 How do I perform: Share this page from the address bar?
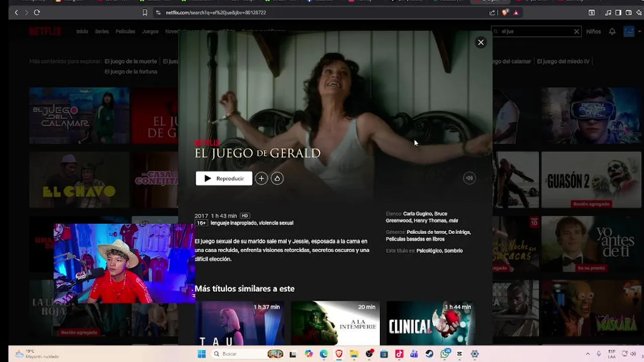coord(492,13)
